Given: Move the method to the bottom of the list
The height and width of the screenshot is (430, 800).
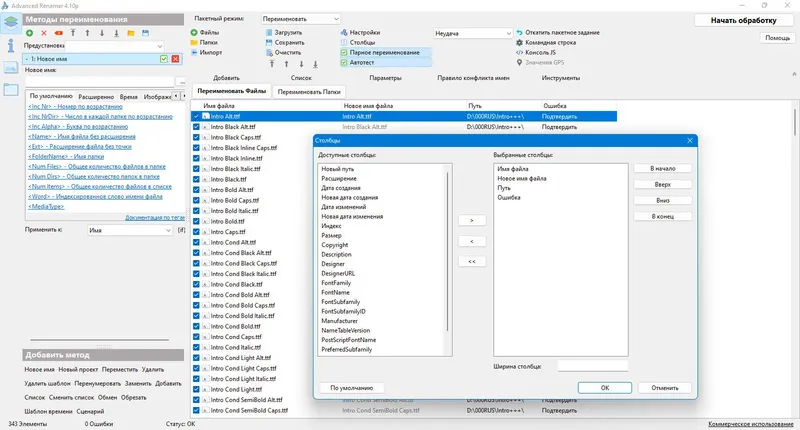Looking at the screenshot, I should click(x=116, y=33).
